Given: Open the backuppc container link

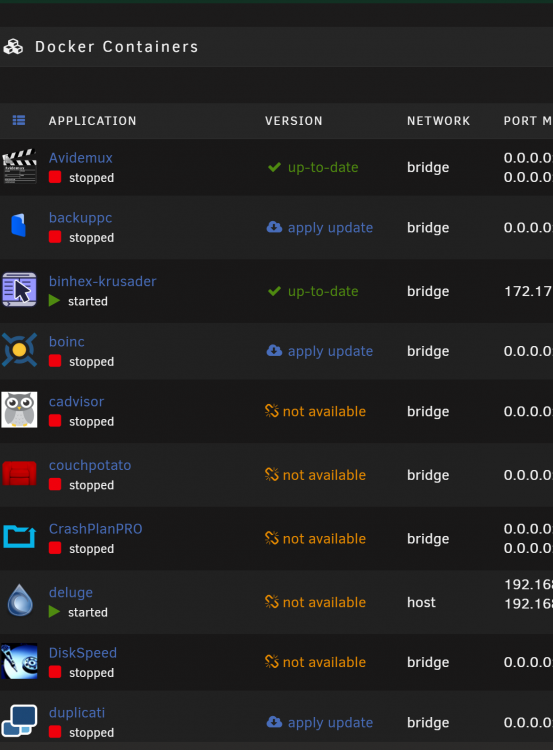Looking at the screenshot, I should click(x=80, y=218).
